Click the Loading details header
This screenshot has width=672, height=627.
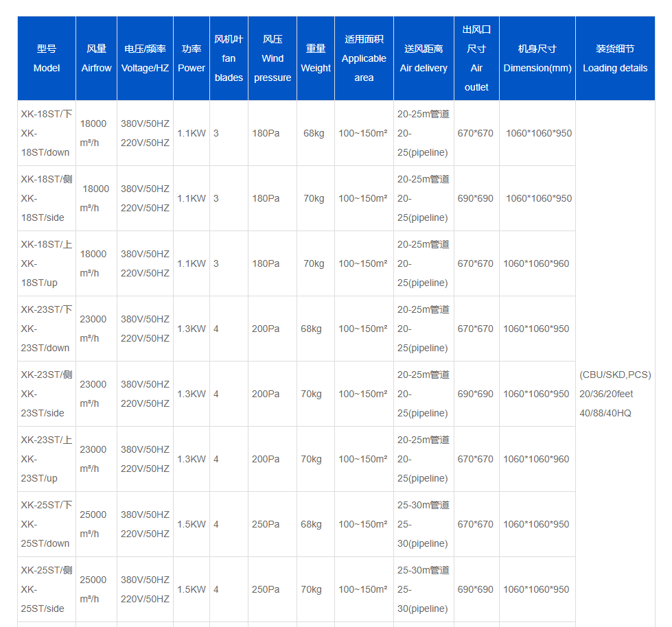click(615, 58)
